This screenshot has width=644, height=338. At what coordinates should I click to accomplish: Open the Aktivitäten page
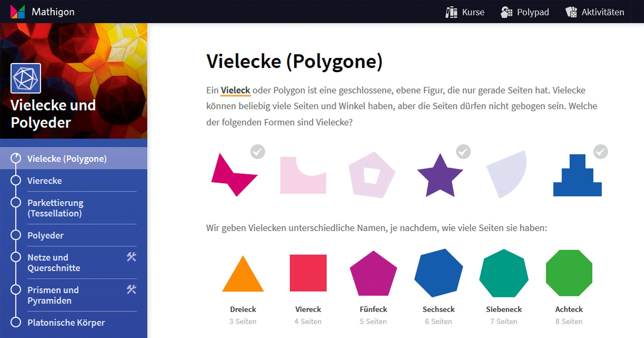click(x=595, y=12)
